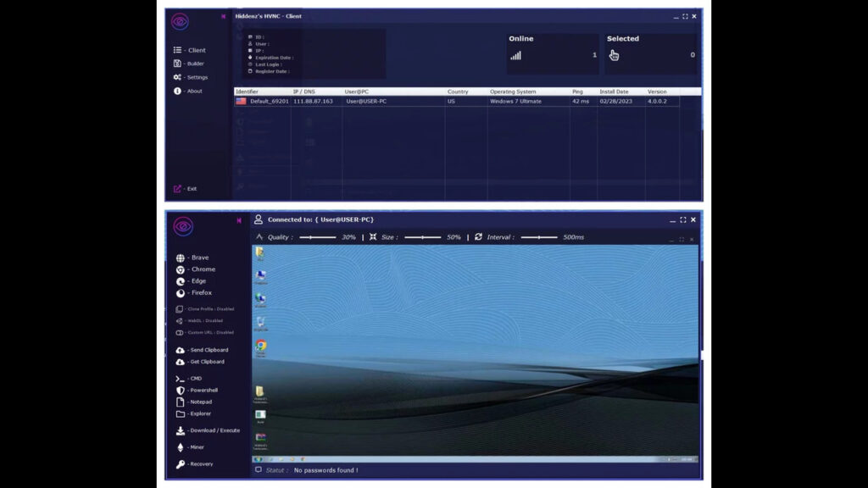This screenshot has width=868, height=488.
Task: Click the signal bars icon under Online
Action: pyautogui.click(x=516, y=55)
